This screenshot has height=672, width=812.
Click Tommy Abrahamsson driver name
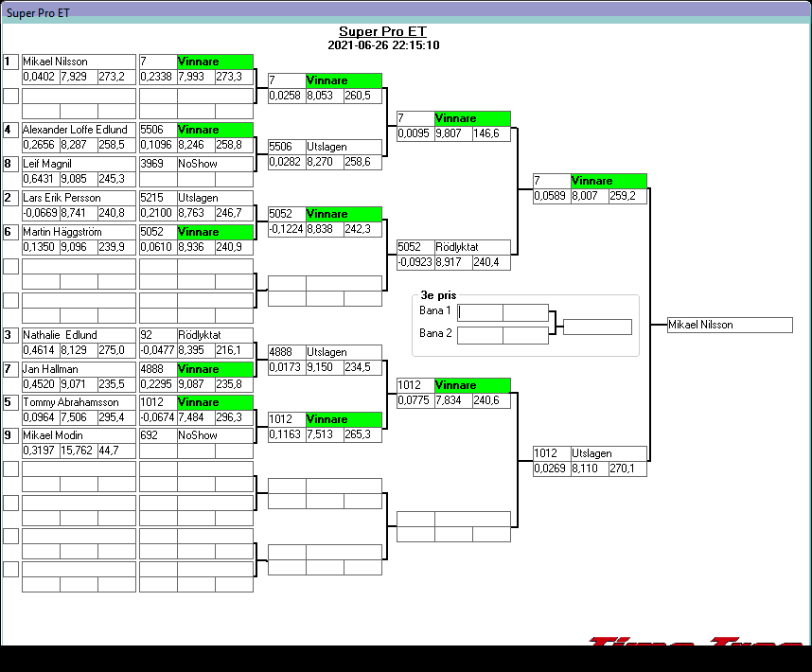[x=79, y=402]
